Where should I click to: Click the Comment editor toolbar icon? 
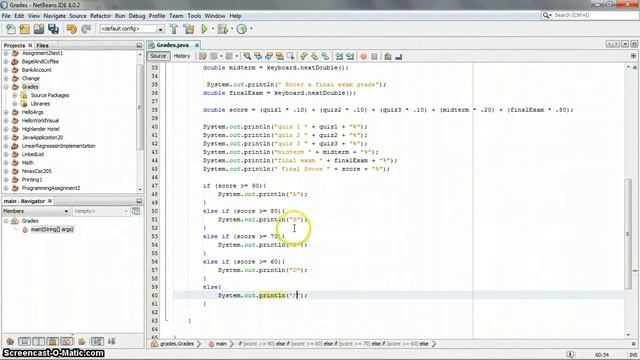[x=388, y=56]
